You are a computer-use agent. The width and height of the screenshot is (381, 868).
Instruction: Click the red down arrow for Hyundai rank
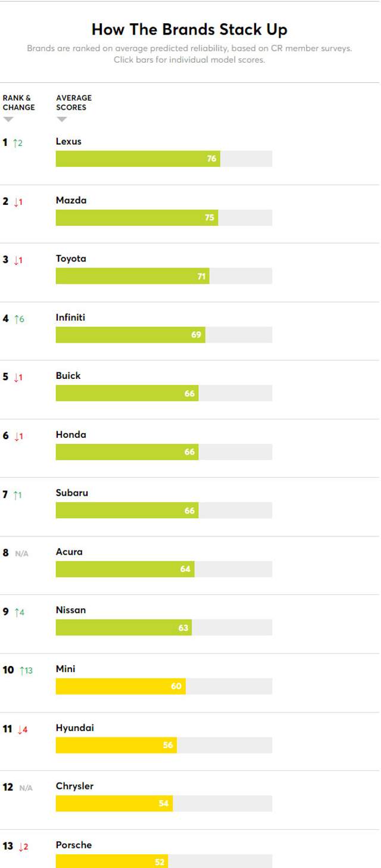coord(20,730)
